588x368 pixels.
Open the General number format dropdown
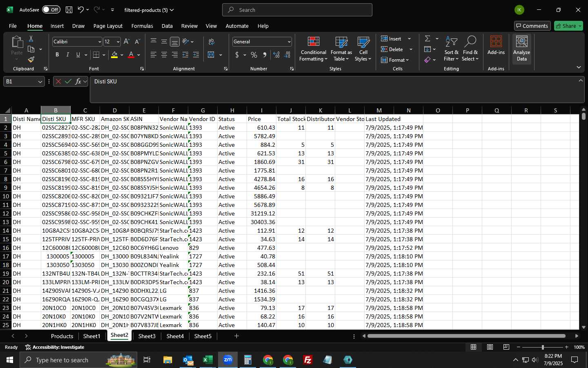tap(289, 42)
